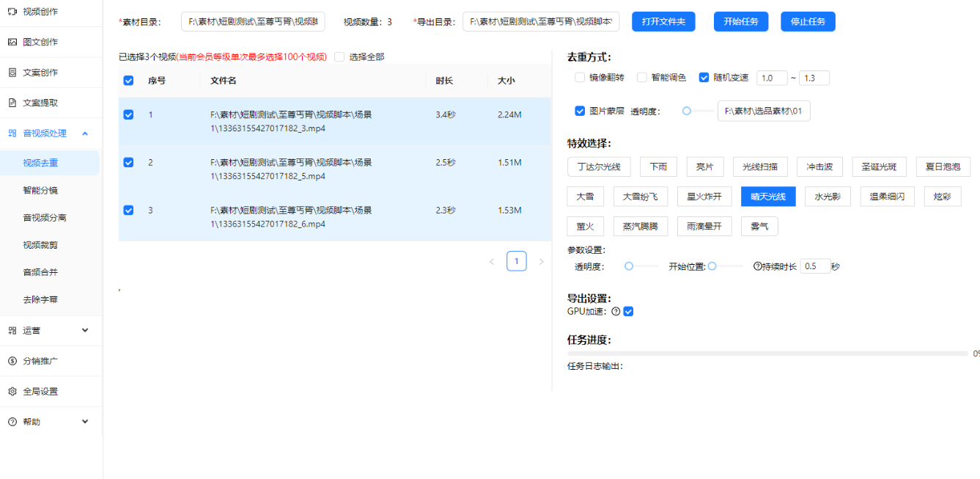Choose the 大雪纷飞 effect button
This screenshot has height=479, width=980.
coord(641,197)
